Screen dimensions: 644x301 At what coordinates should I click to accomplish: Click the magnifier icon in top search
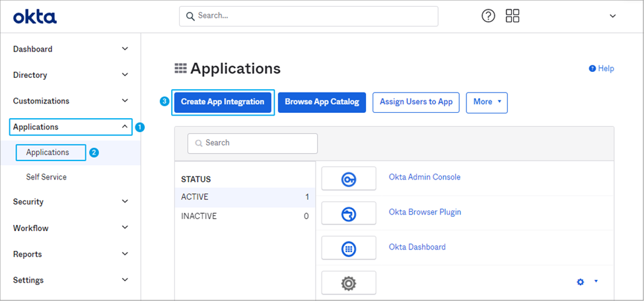tap(190, 17)
